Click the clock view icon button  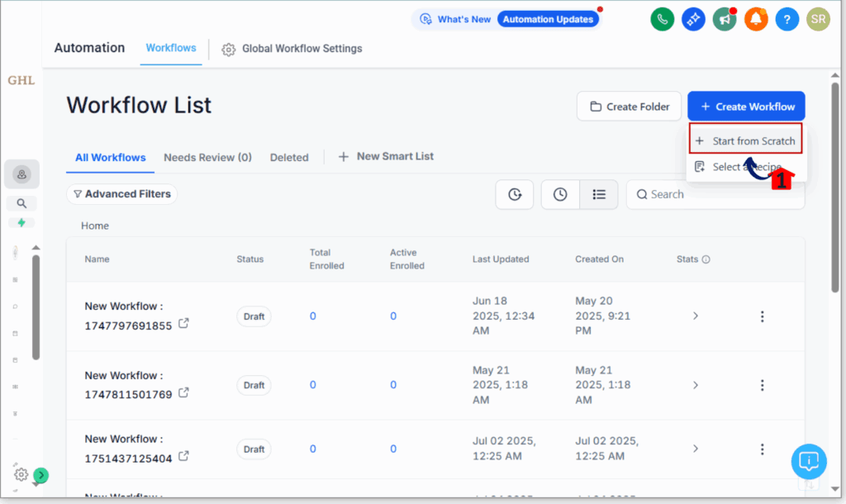(560, 194)
